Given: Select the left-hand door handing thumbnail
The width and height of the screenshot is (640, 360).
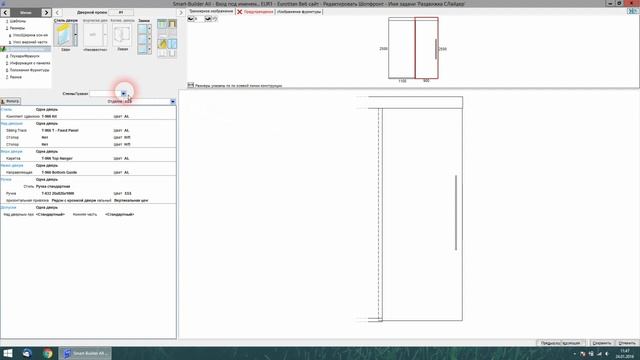Looking at the screenshot, I should click(x=122, y=35).
